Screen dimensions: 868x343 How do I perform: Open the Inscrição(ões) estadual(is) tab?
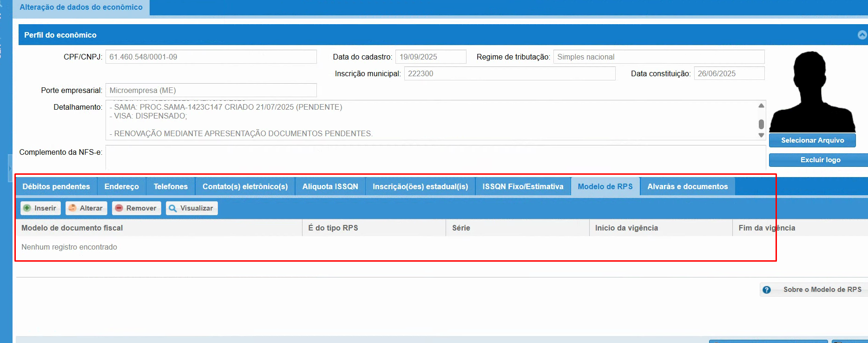click(420, 186)
